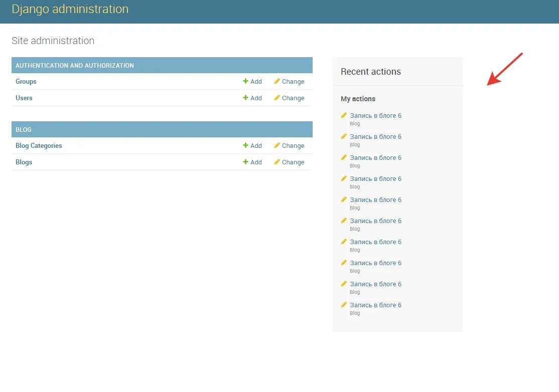Viewport: 559px width, 392px height.
Task: Open the Users model list
Action: tap(24, 98)
